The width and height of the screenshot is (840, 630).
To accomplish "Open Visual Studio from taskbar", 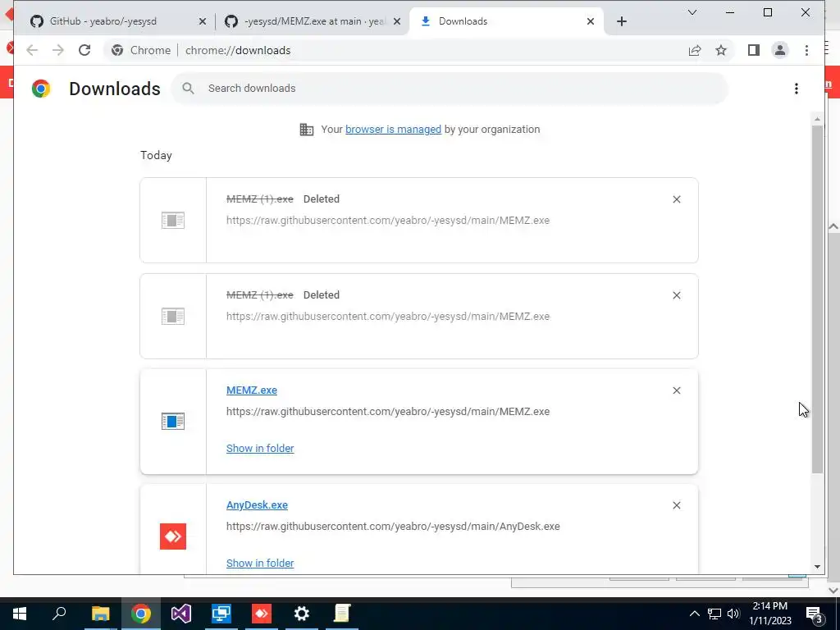I will click(181, 614).
